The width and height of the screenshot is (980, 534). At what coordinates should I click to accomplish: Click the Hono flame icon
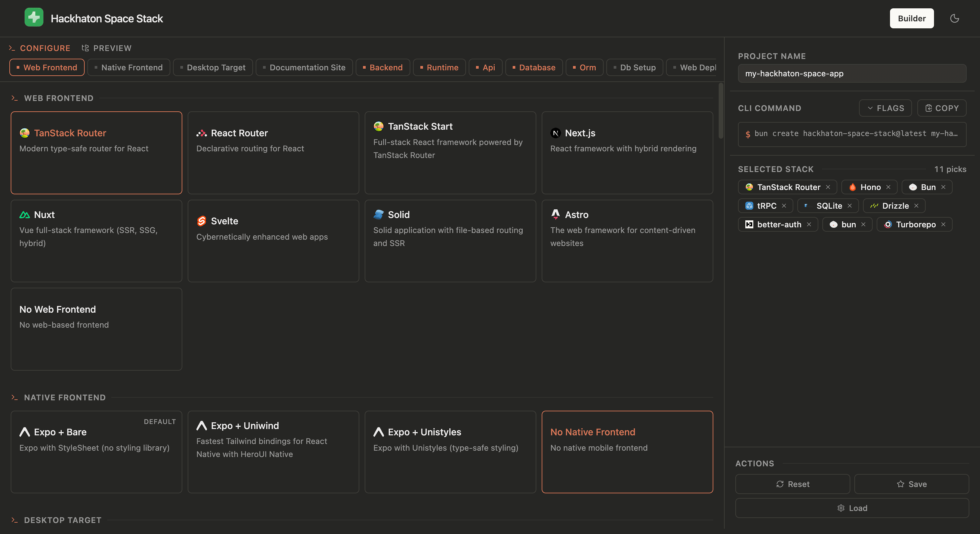click(853, 187)
